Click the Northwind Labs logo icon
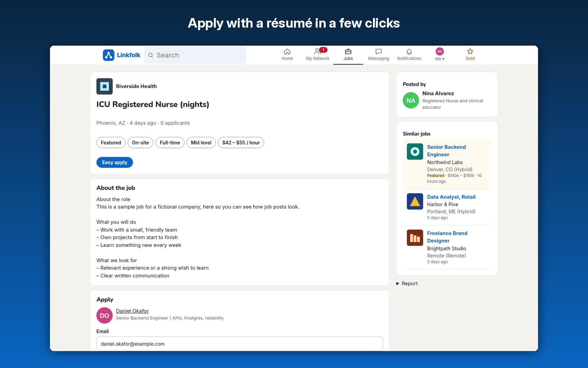The height and width of the screenshot is (368, 588). point(415,152)
